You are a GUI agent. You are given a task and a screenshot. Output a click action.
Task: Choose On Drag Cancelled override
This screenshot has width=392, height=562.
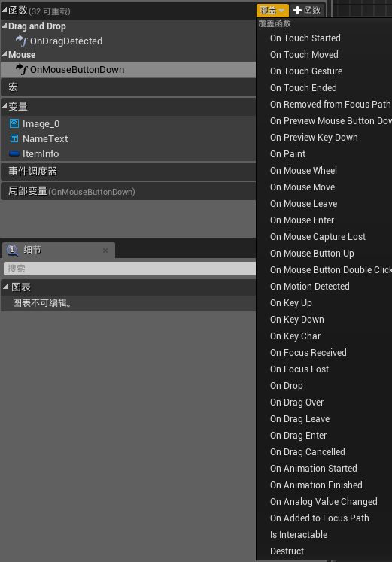308,451
